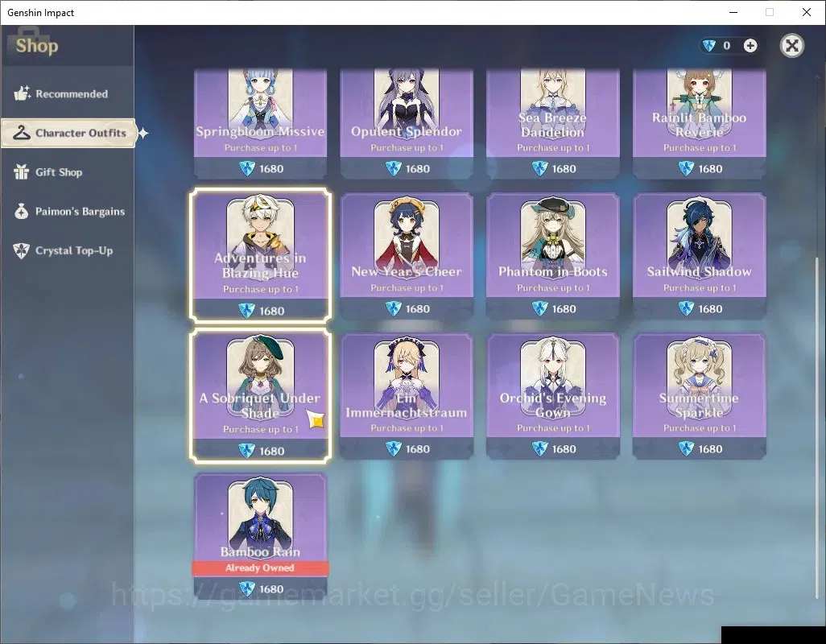Image resolution: width=826 pixels, height=644 pixels.
Task: Select Phantom in Boots outfit
Action: 552,256
